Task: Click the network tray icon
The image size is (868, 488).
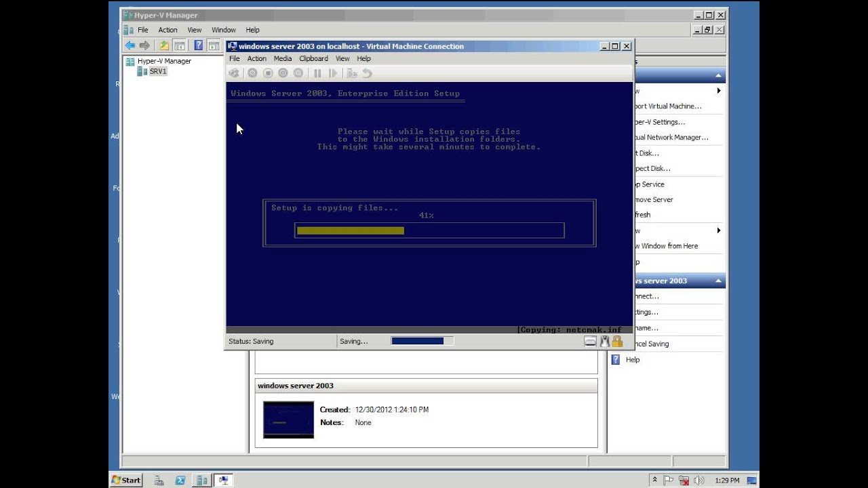Action: click(684, 480)
